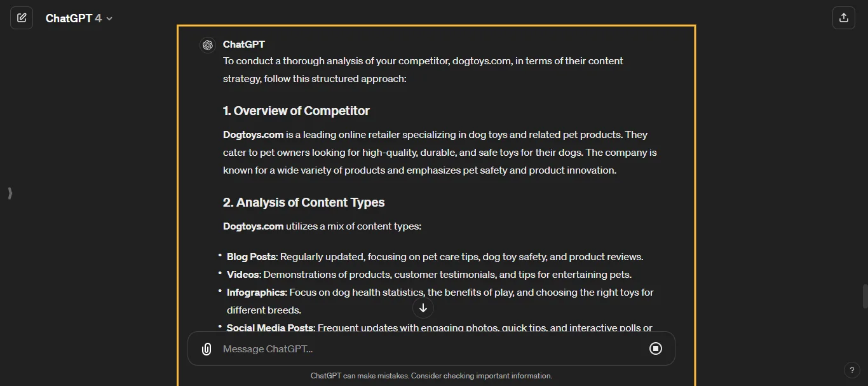Click the 'ChatGPT can make mistakes' disclaimer text
The image size is (868, 386).
pyautogui.click(x=431, y=376)
